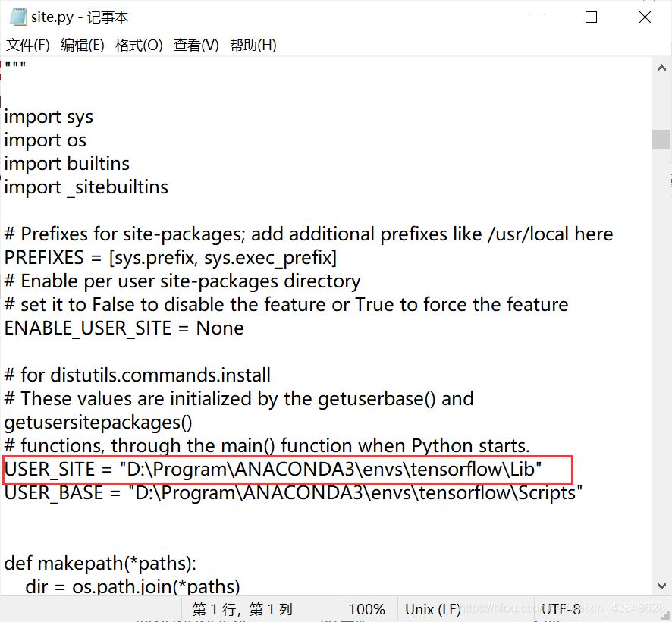Open the 帮助(H) menu
Viewport: 672px width, 622px height.
[x=253, y=45]
